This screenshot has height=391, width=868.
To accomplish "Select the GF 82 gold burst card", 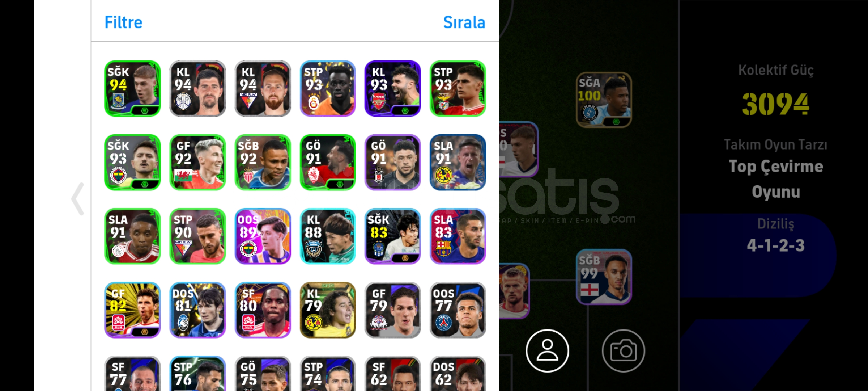I will click(132, 310).
